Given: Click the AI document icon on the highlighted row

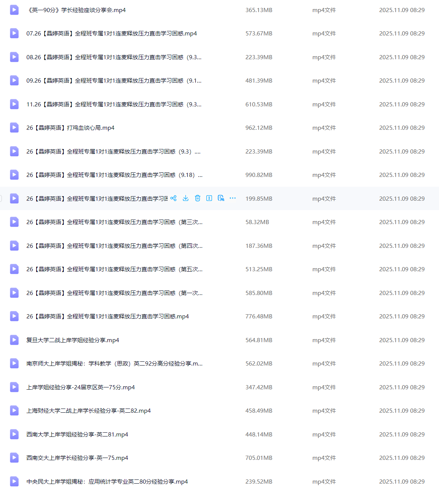Looking at the screenshot, I should click(x=221, y=198).
